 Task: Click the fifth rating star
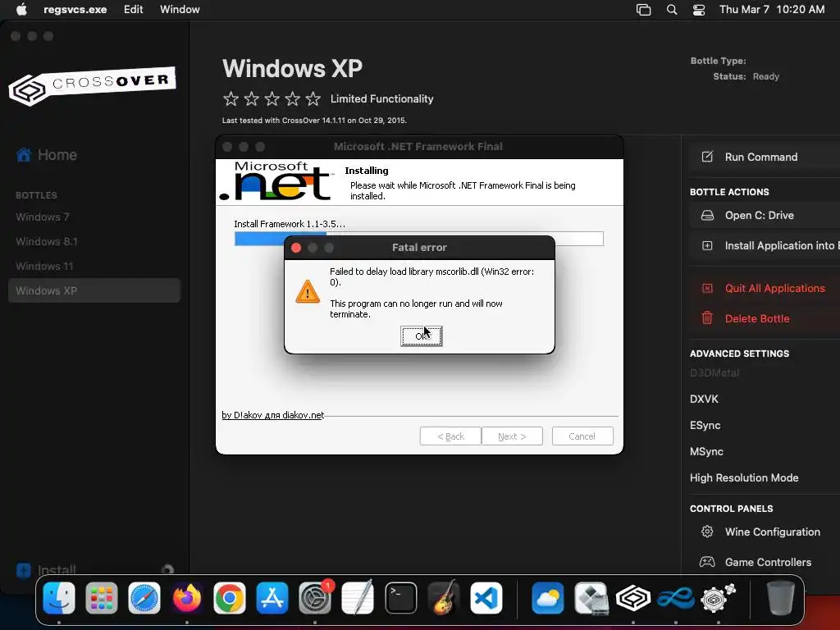pos(313,98)
